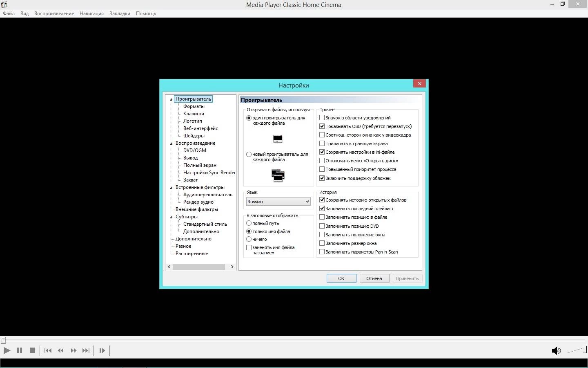Viewport: 588px width, 368px height.
Task: Open Веб-интерфейс settings page
Action: point(200,128)
